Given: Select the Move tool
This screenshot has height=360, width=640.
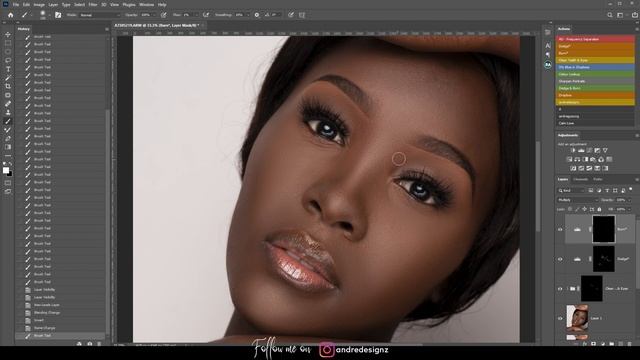Looking at the screenshot, I should pos(8,35).
